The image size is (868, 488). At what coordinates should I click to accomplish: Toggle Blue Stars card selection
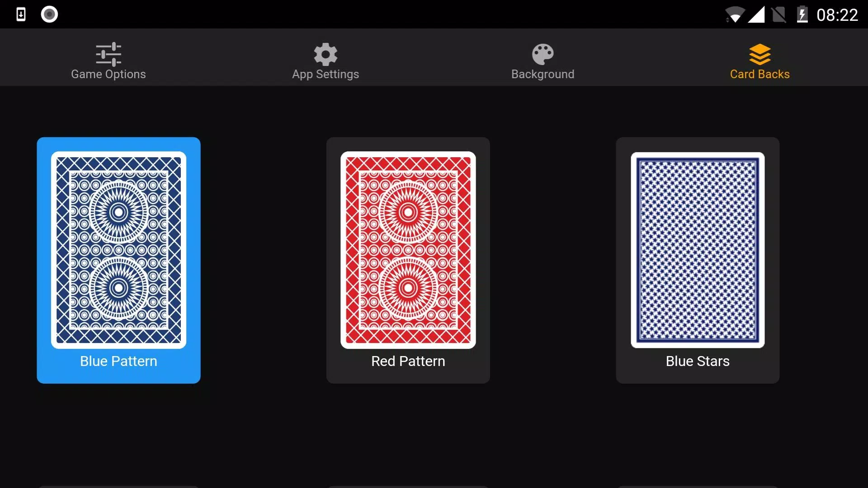pyautogui.click(x=698, y=260)
